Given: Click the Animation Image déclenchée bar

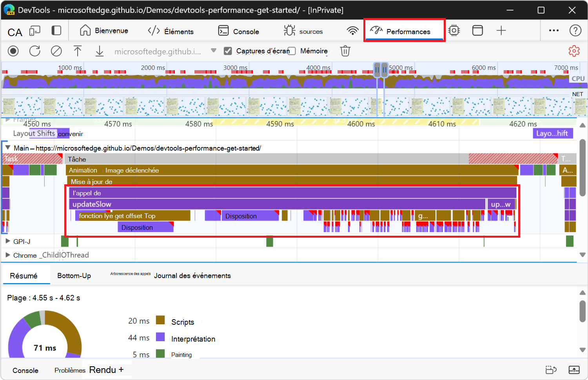Looking at the screenshot, I should pos(292,170).
